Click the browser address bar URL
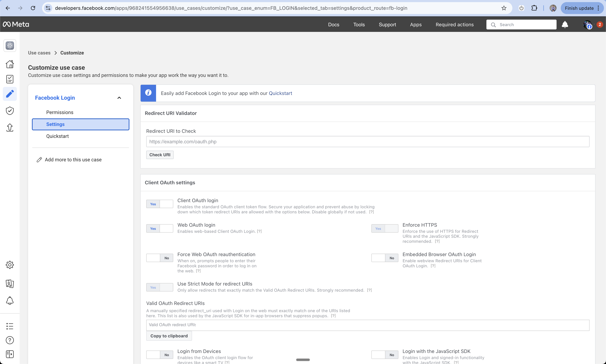The height and width of the screenshot is (364, 606). point(231,8)
